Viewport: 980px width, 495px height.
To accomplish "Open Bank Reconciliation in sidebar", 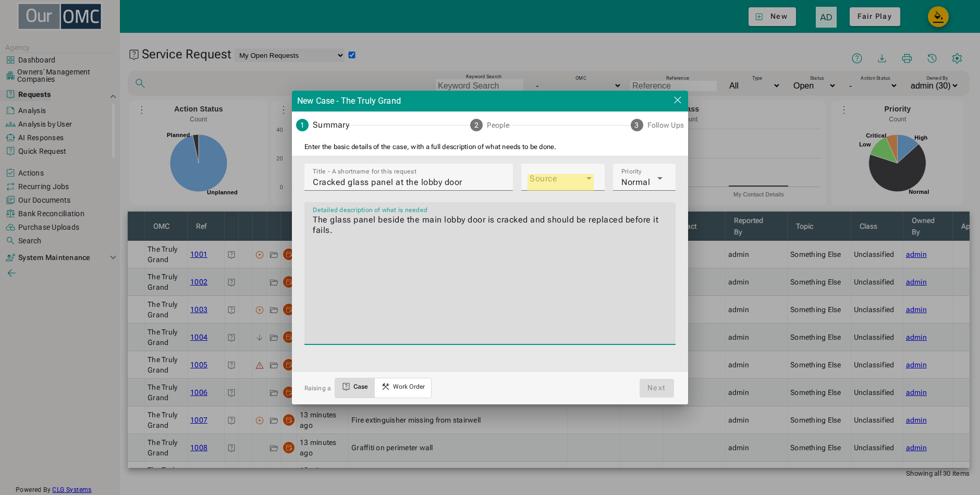I will [x=51, y=214].
